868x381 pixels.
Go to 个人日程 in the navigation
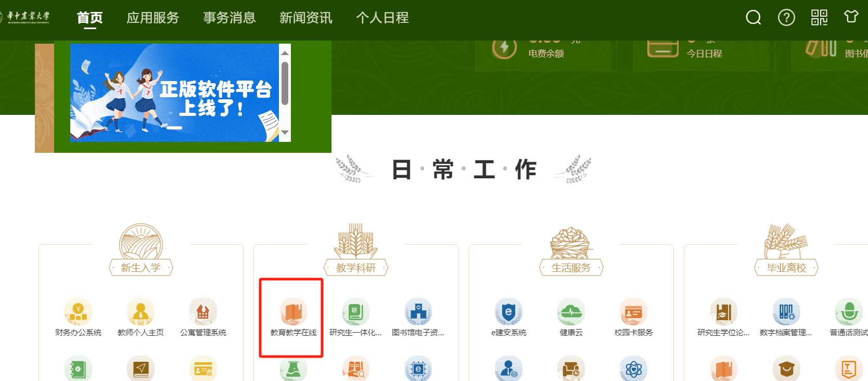click(382, 18)
